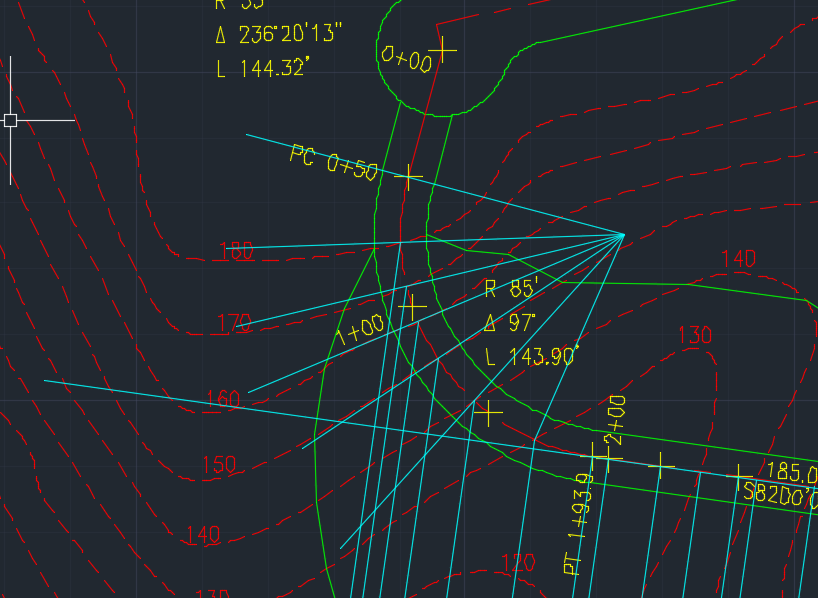Click the 180 contour elevation label
818x598 pixels.
tap(236, 252)
